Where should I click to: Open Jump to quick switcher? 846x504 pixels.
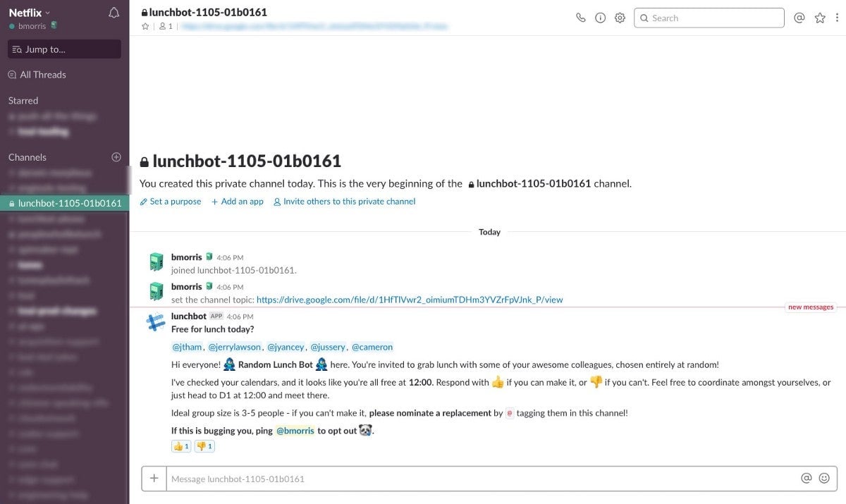(x=64, y=49)
